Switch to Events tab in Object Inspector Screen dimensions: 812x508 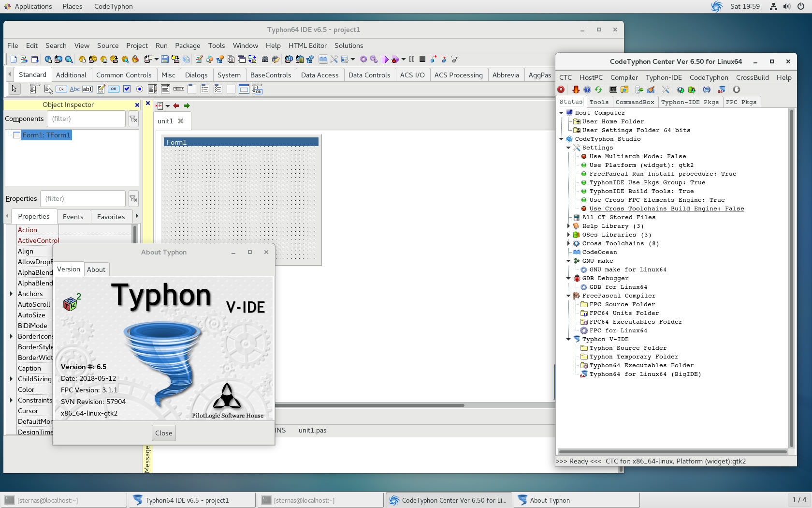(x=73, y=217)
